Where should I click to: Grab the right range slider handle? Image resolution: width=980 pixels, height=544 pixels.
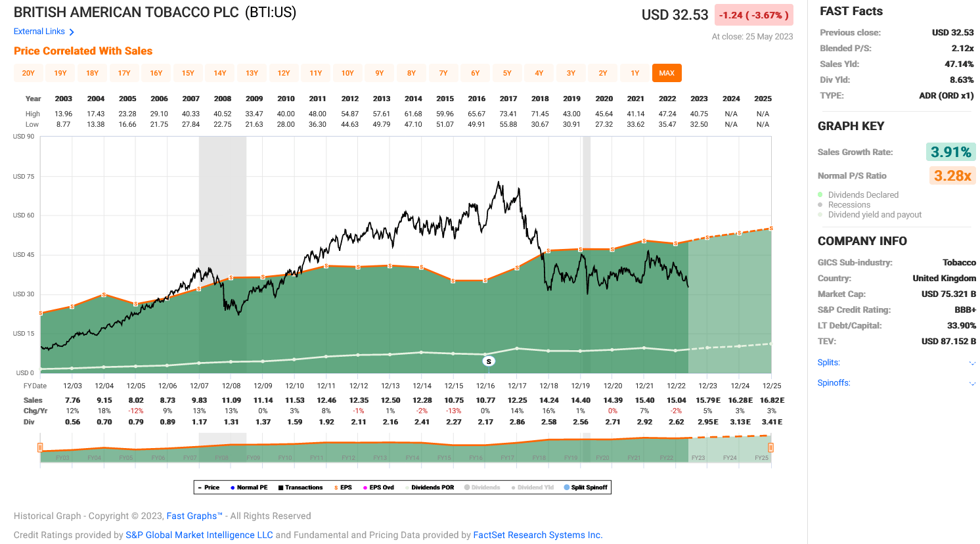click(x=770, y=447)
